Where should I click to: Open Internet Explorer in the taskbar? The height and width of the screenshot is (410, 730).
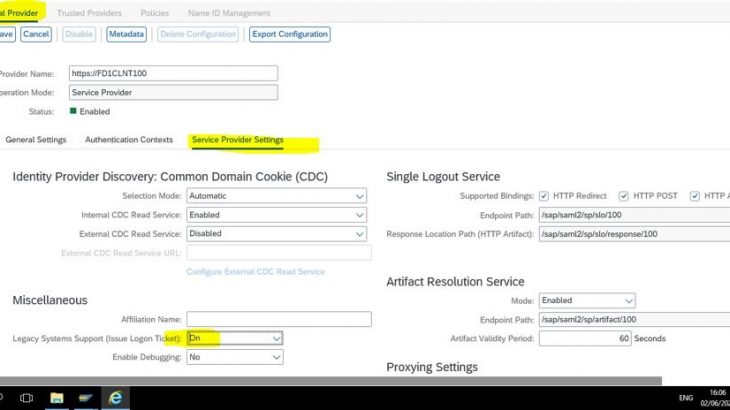115,398
